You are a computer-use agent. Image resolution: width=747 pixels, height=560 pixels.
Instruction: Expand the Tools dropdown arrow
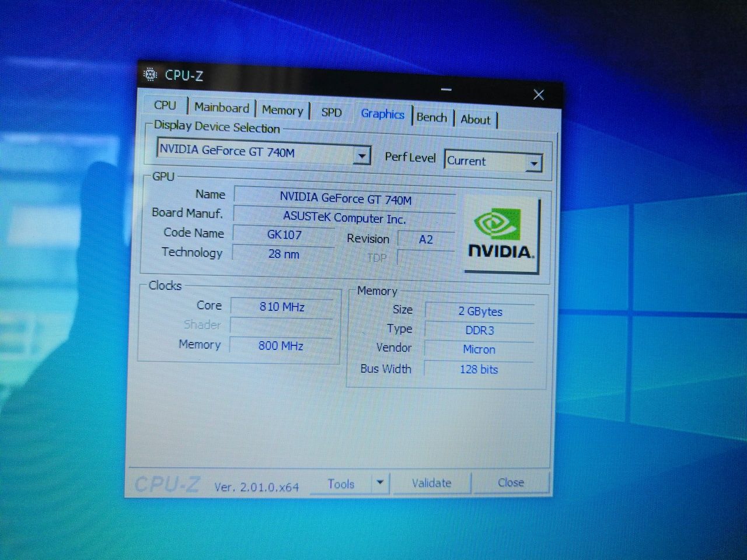click(x=380, y=483)
